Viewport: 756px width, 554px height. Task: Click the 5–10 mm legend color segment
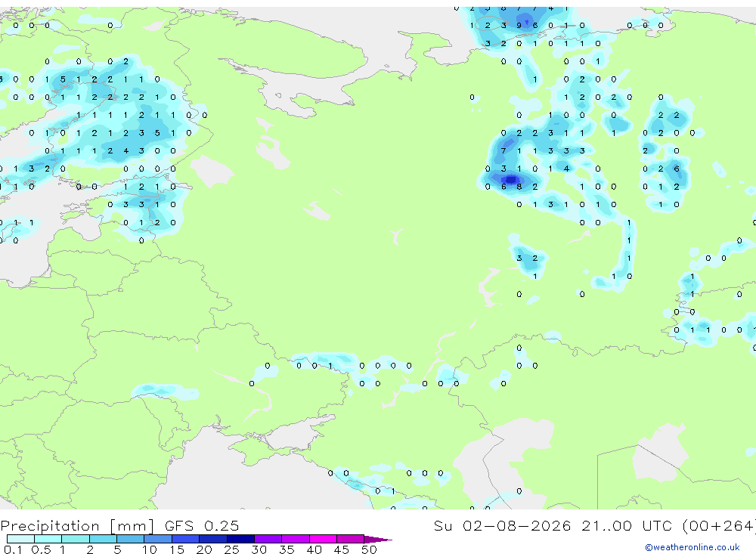[131, 539]
